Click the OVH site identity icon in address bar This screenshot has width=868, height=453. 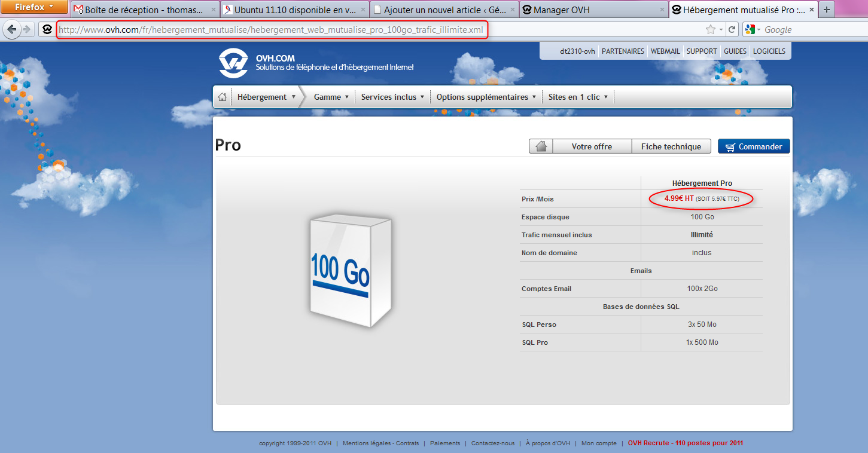pos(47,29)
